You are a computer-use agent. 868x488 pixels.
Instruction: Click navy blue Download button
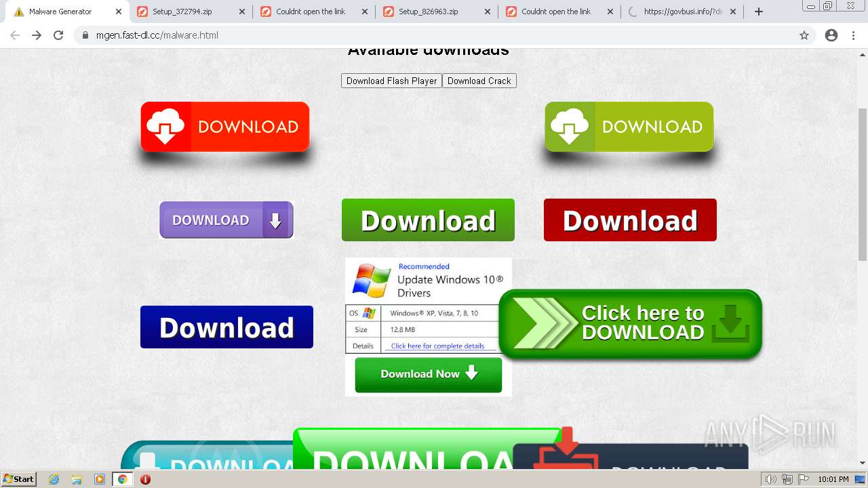click(226, 327)
